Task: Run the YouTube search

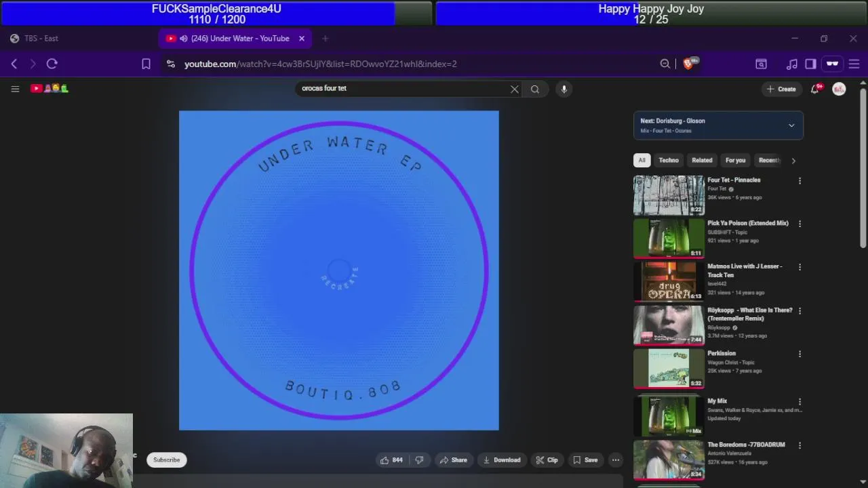Action: [x=535, y=89]
